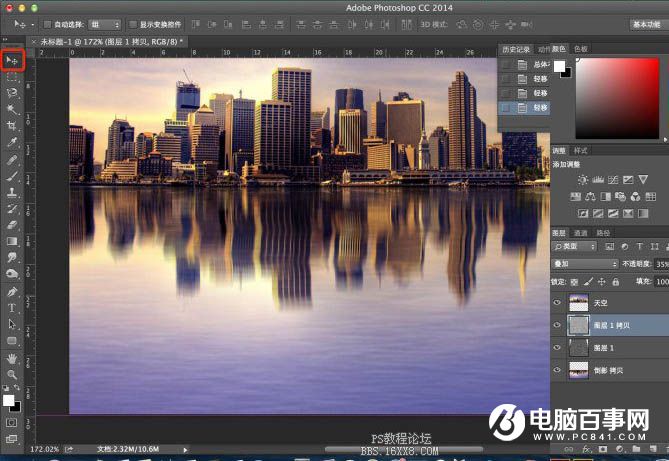Viewport: 669px width, 461px height.
Task: Select the Healing Brush tool
Action: 12,160
